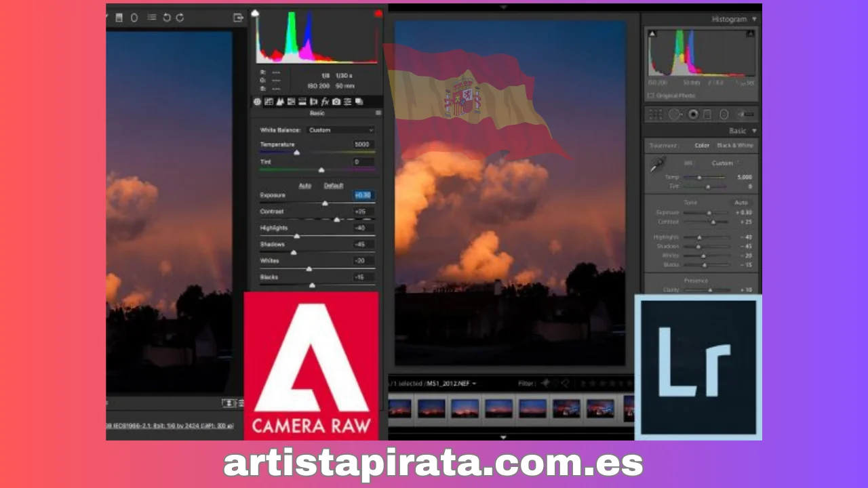Select Lightroom Crop Overlay tool
868x488 pixels.
click(x=655, y=115)
